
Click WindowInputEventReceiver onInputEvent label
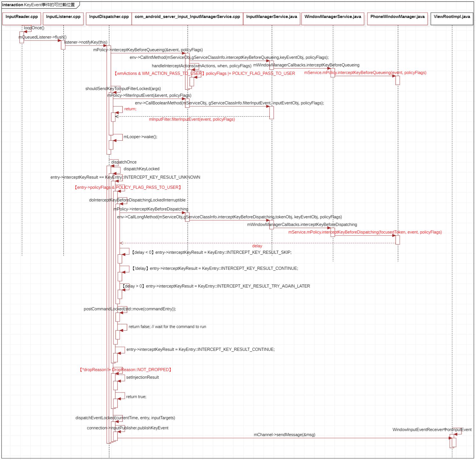pyautogui.click(x=432, y=430)
